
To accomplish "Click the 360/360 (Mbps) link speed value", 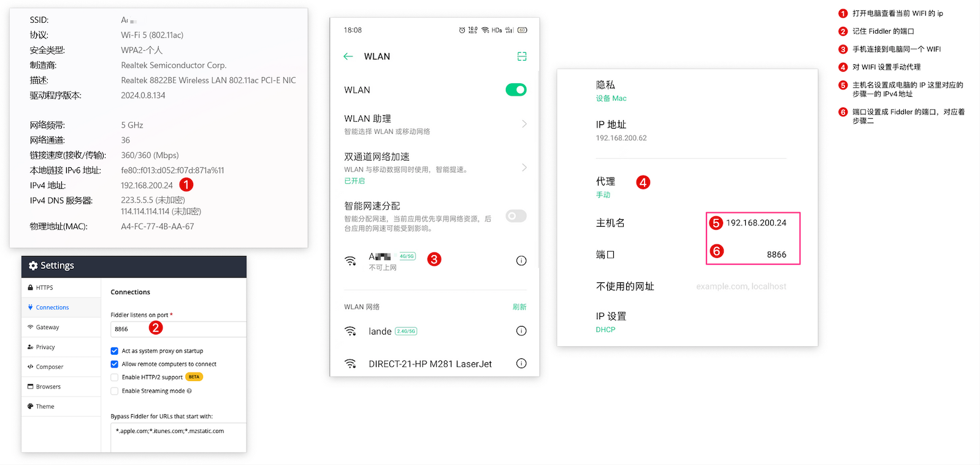I will pos(150,155).
